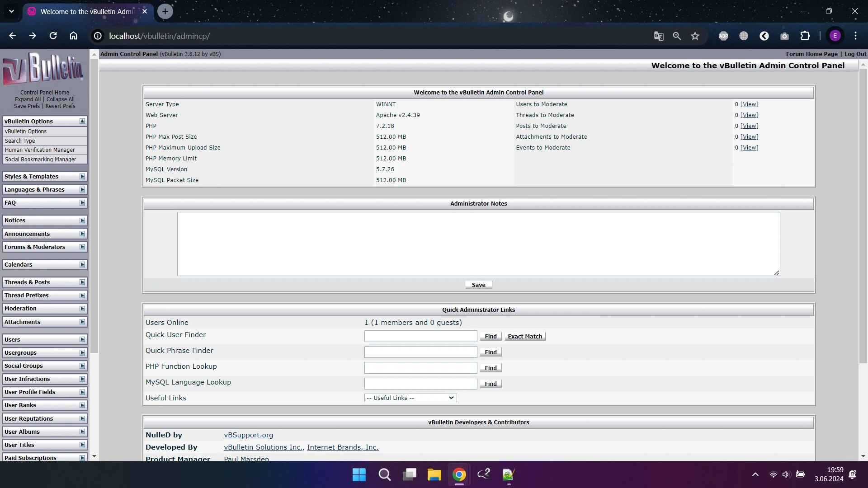Open Human Verification Manager
Screen dimensions: 868x488
point(45,150)
